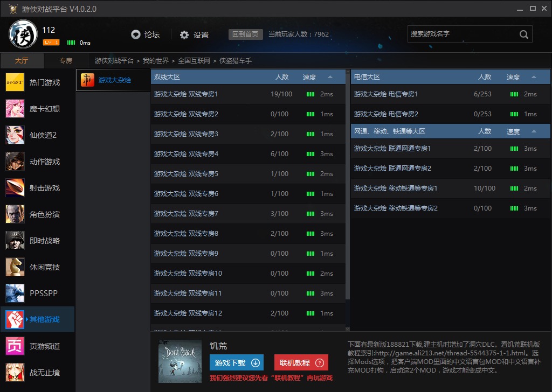Open the 休闲竞技 chess knight icon
Viewport: 552px width, 392px height.
(15, 267)
